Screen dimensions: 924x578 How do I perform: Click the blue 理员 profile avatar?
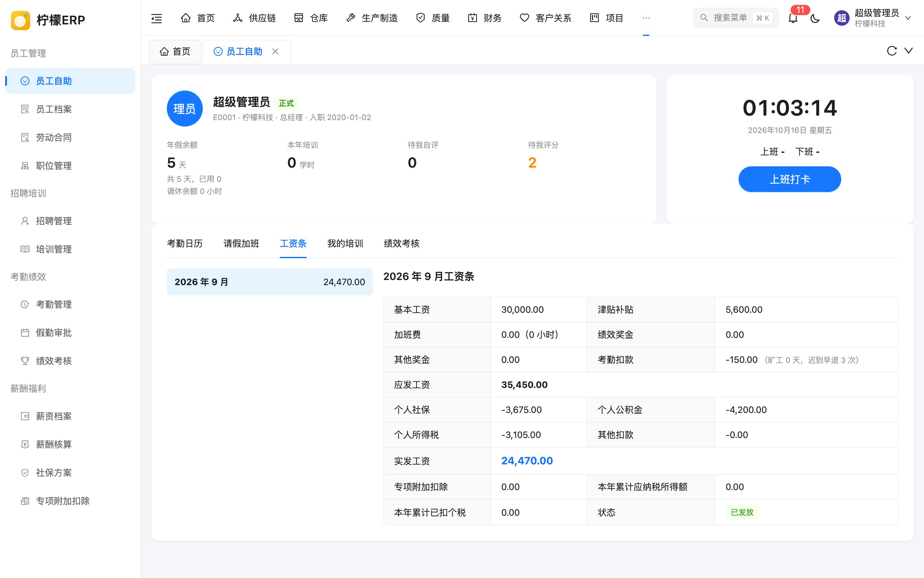click(185, 109)
